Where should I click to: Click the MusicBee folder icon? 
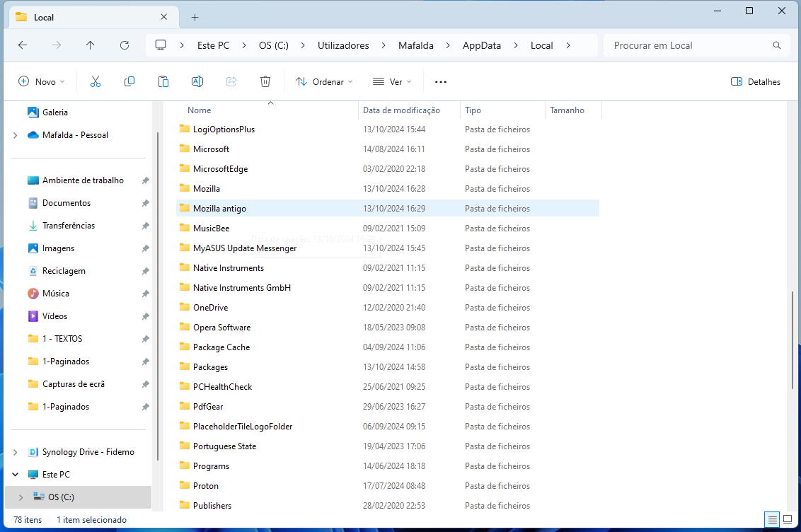[185, 229]
